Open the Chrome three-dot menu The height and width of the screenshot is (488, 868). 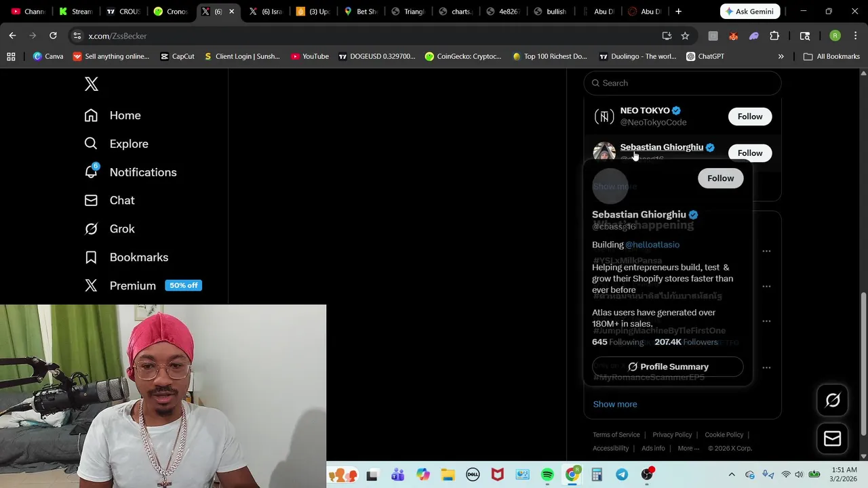pyautogui.click(x=854, y=36)
